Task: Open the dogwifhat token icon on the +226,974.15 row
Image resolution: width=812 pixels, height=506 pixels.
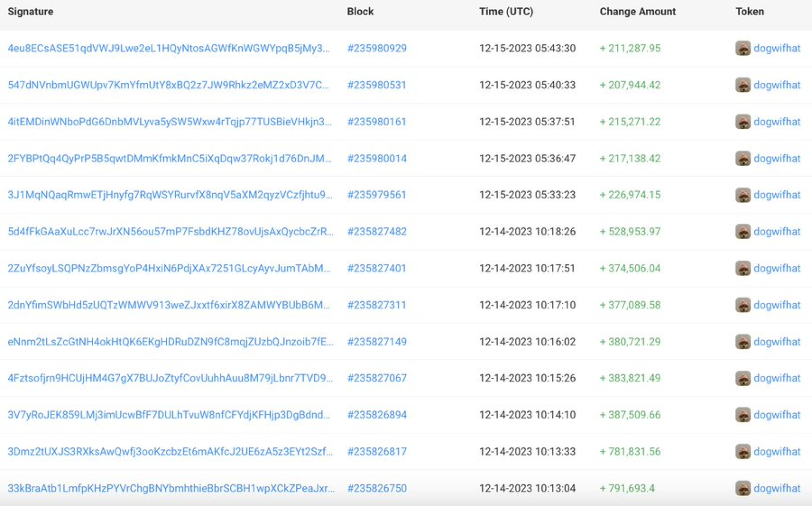Action: click(x=744, y=195)
